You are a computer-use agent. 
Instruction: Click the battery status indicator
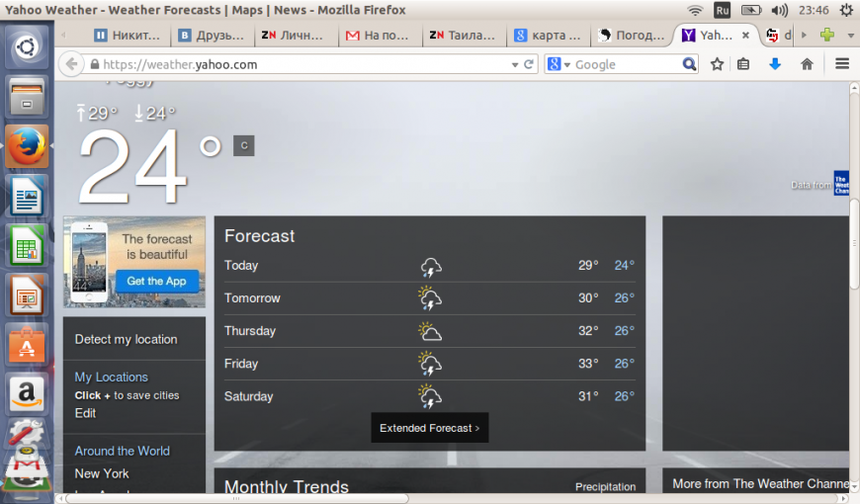(x=751, y=10)
